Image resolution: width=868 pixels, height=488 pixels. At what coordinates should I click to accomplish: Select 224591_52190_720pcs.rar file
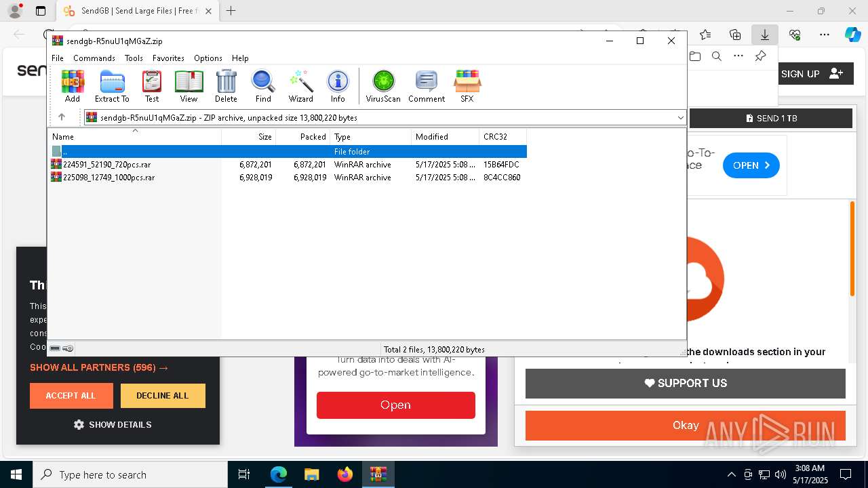click(x=288, y=165)
